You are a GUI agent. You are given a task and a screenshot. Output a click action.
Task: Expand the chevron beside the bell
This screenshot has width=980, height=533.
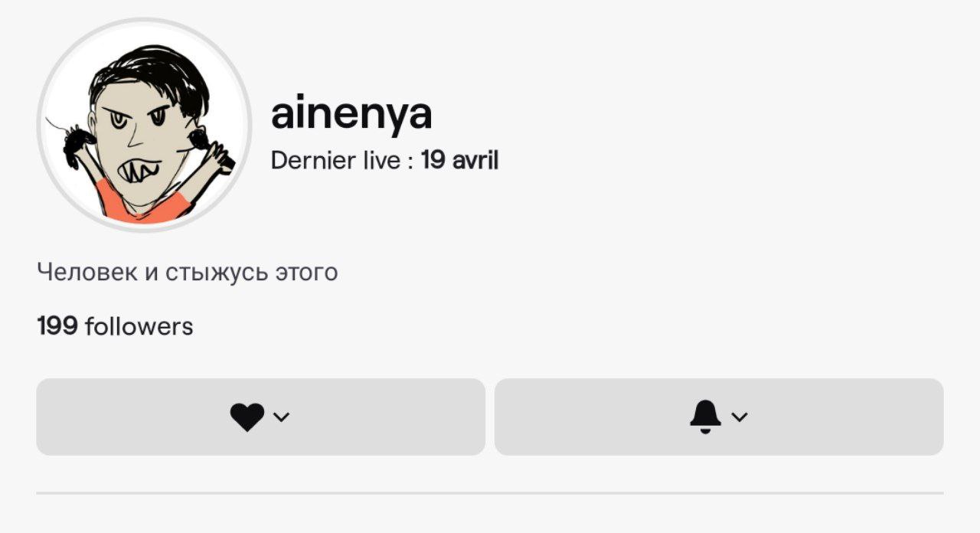coord(739,417)
